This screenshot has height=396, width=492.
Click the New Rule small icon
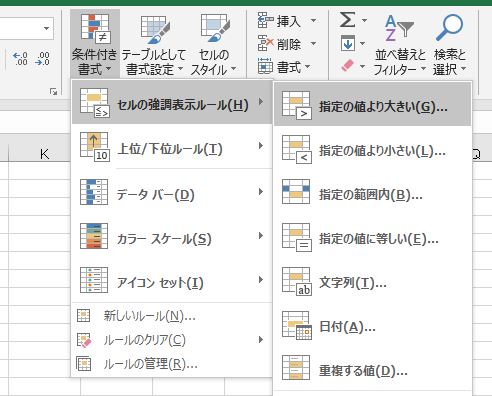[83, 315]
